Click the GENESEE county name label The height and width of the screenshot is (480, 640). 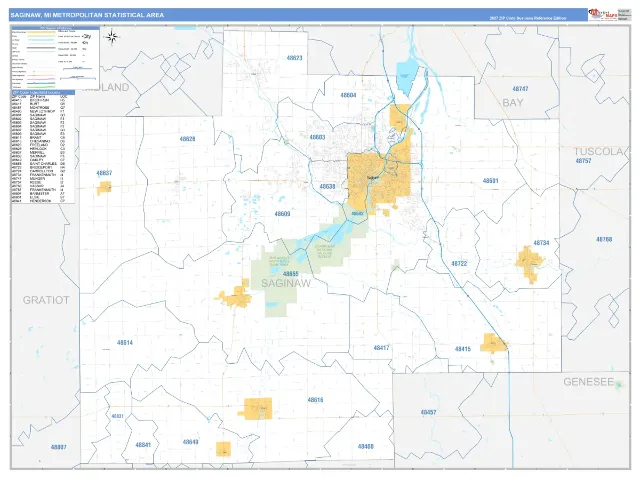(589, 382)
